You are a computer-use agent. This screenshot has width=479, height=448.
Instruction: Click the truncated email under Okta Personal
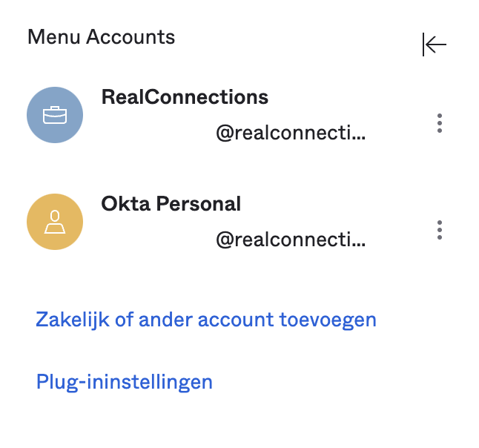coord(291,240)
